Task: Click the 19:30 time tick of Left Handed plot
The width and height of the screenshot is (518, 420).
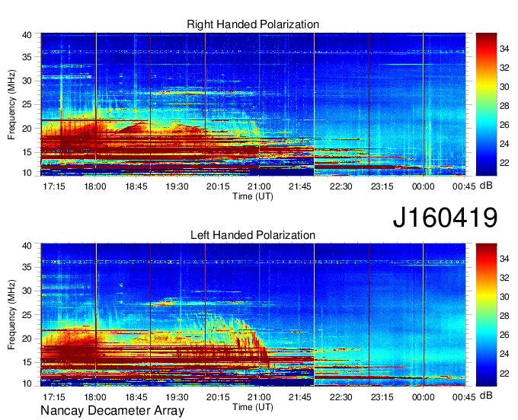Action: click(177, 397)
